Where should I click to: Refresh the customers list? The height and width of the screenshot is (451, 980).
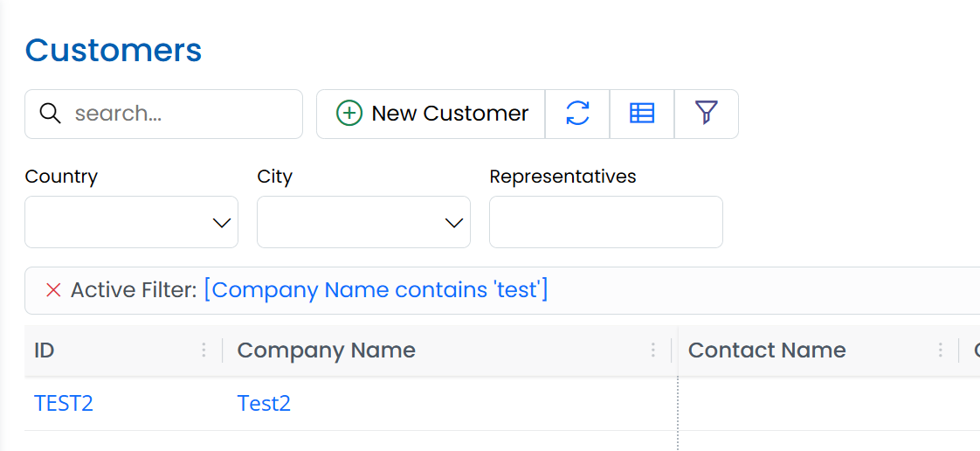tap(577, 114)
